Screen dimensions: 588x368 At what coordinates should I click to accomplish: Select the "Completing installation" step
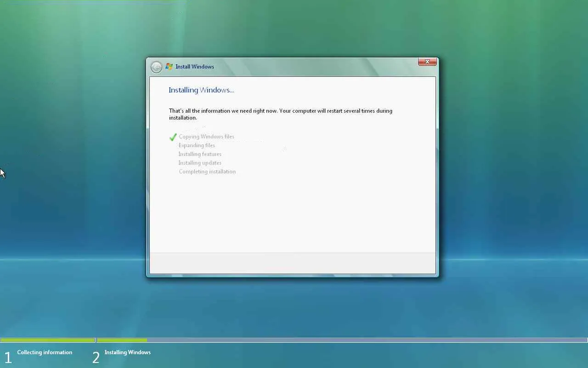(x=207, y=172)
